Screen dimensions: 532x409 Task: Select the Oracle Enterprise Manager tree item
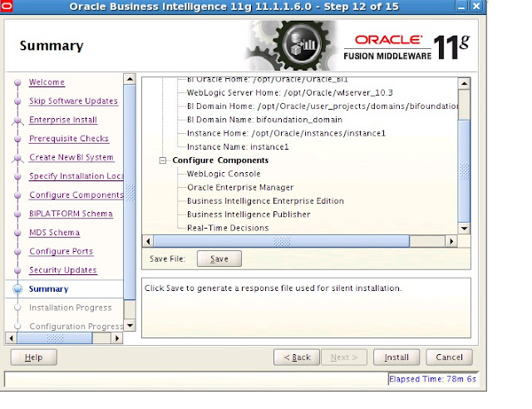pos(240,187)
